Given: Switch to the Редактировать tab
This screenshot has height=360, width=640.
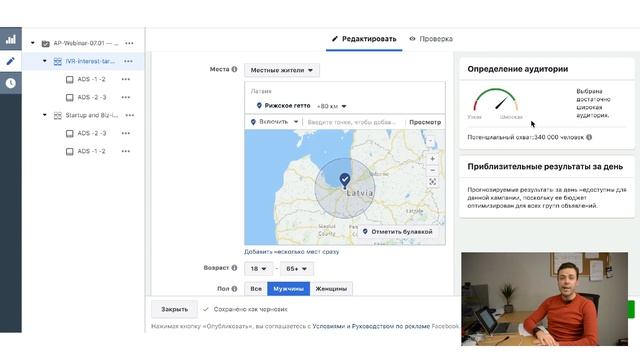Looking at the screenshot, I should coord(364,39).
